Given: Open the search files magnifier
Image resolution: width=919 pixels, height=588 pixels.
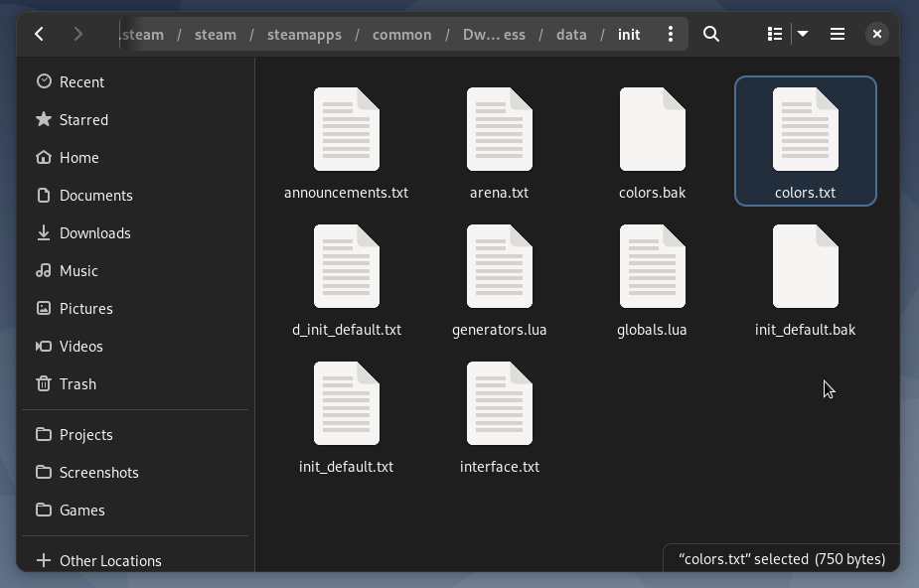Looking at the screenshot, I should (711, 34).
